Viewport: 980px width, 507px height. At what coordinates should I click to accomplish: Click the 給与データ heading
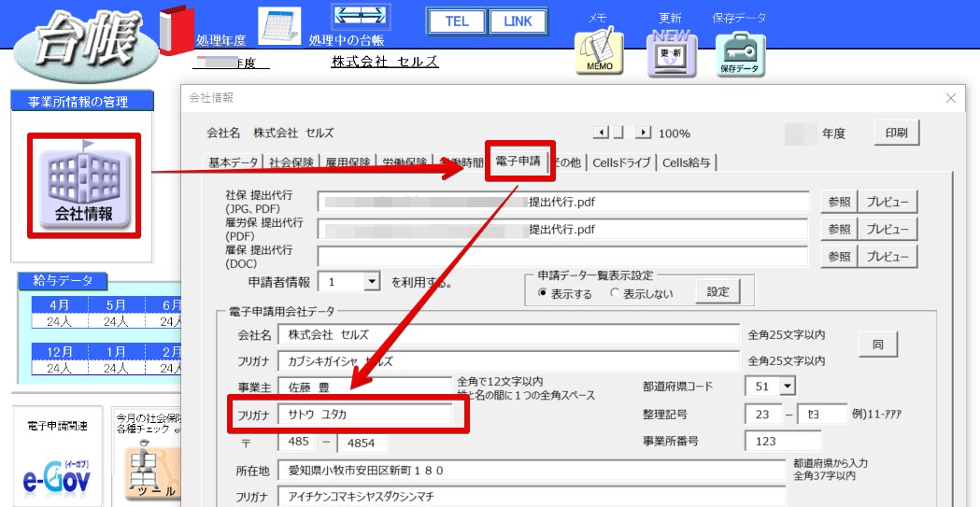[x=63, y=281]
